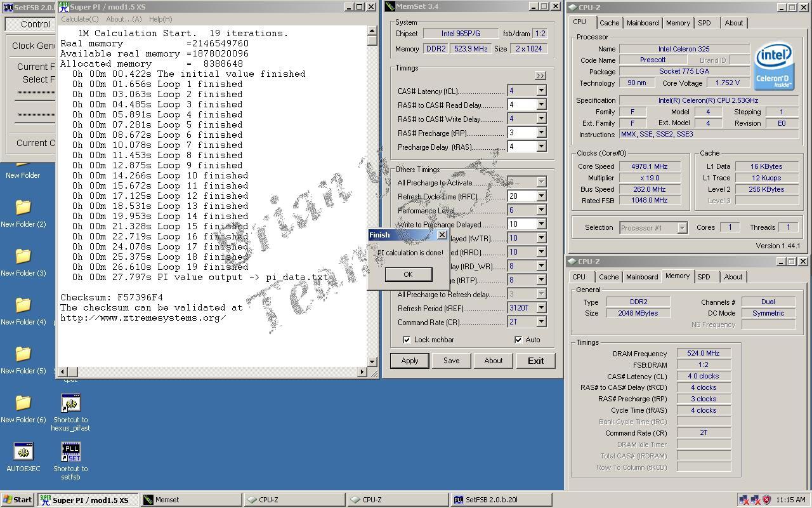Click the Super PI title bar icon

click(x=63, y=6)
